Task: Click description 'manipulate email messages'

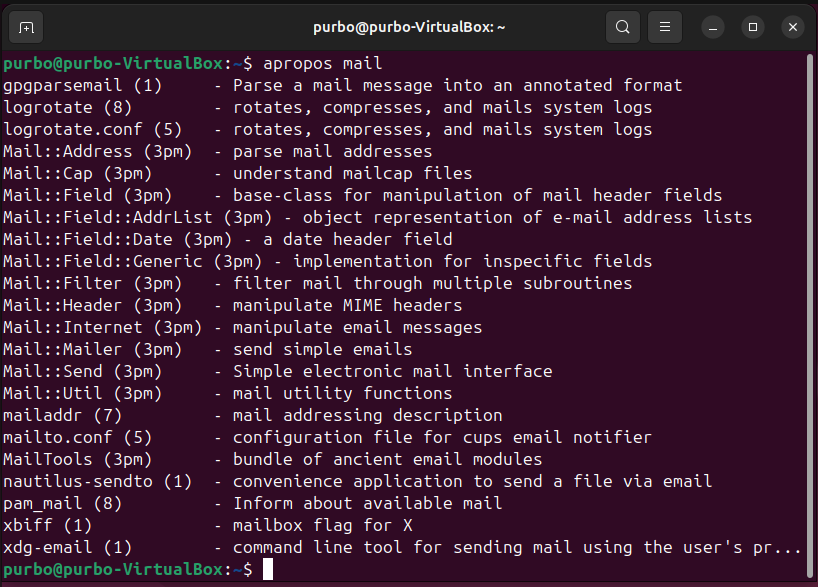Action: (x=357, y=327)
